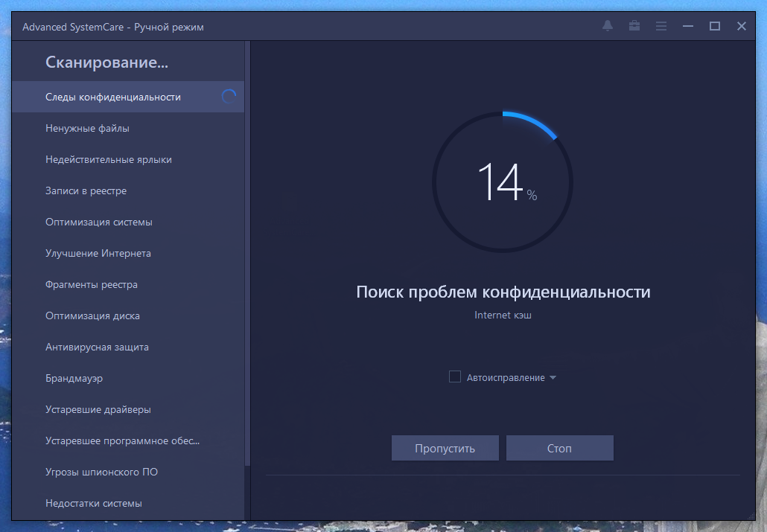Select Следы конфиденциальности in sidebar
Image resolution: width=767 pixels, height=532 pixels.
(112, 97)
